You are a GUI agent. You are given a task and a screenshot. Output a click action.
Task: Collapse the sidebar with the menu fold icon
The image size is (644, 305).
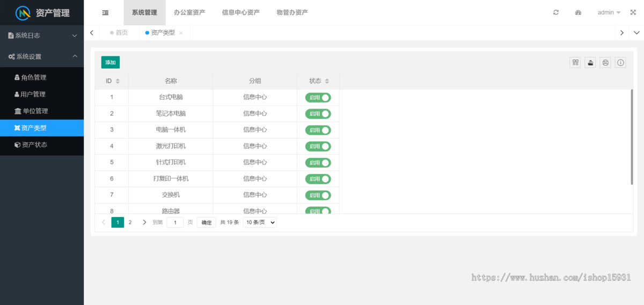[x=105, y=12]
